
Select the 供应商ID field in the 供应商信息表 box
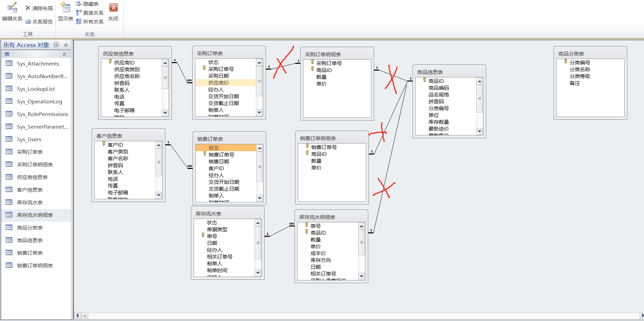click(124, 62)
